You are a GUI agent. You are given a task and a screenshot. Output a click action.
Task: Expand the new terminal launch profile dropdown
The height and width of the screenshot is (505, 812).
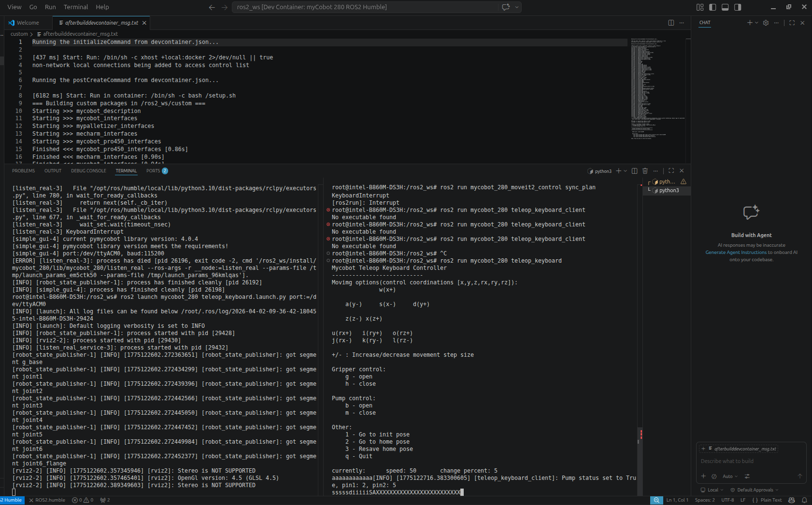click(x=625, y=171)
